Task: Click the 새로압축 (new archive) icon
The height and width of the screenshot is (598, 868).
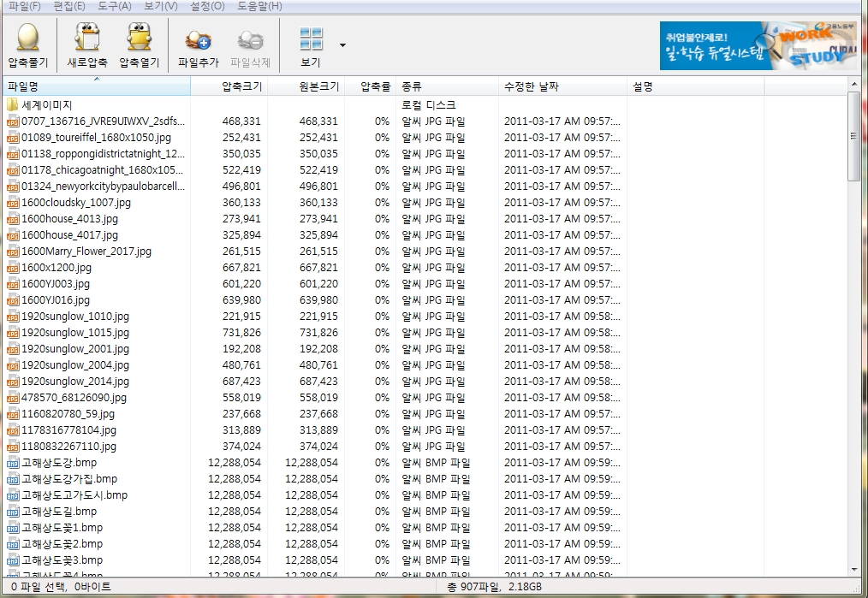Action: (x=87, y=38)
